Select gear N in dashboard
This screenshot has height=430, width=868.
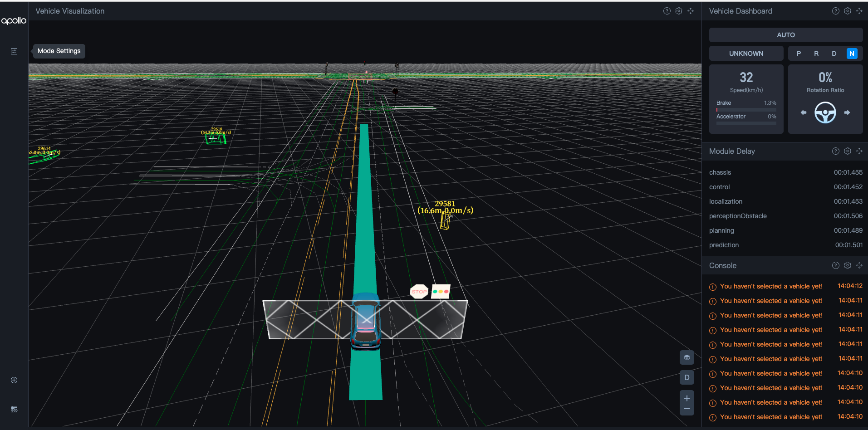click(x=852, y=54)
